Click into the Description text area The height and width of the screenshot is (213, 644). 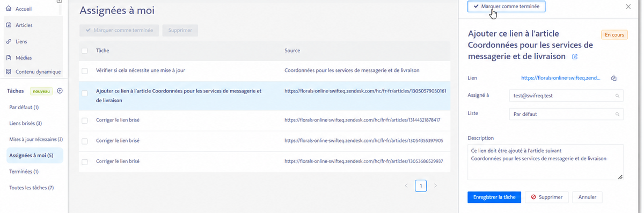click(x=545, y=162)
